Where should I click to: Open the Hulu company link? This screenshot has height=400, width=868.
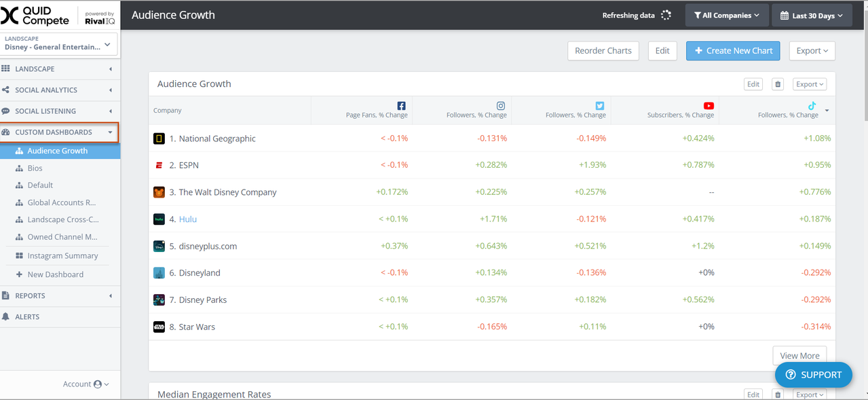click(x=188, y=219)
